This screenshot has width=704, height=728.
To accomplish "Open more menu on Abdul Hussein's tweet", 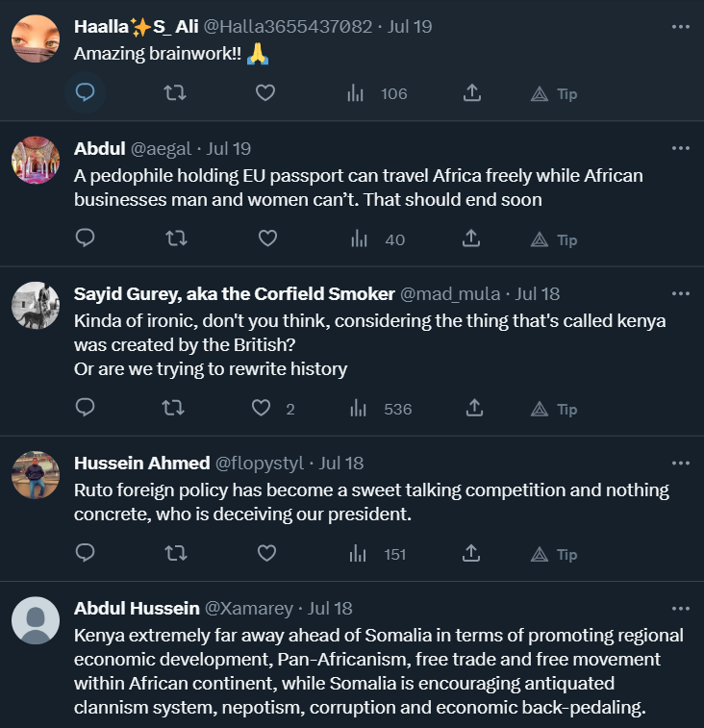I will pyautogui.click(x=681, y=608).
